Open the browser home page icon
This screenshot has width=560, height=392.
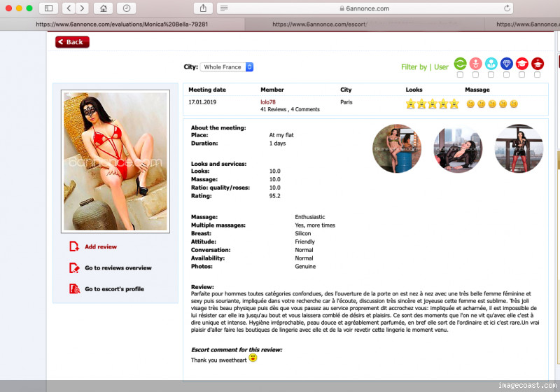pyautogui.click(x=103, y=8)
